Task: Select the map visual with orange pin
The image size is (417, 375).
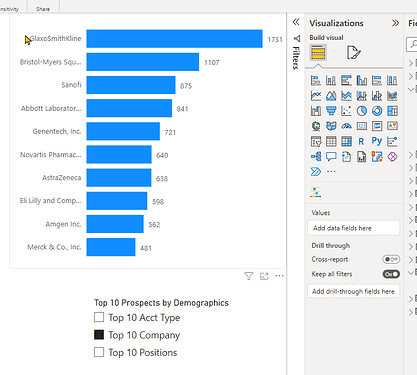Action: tap(377, 156)
